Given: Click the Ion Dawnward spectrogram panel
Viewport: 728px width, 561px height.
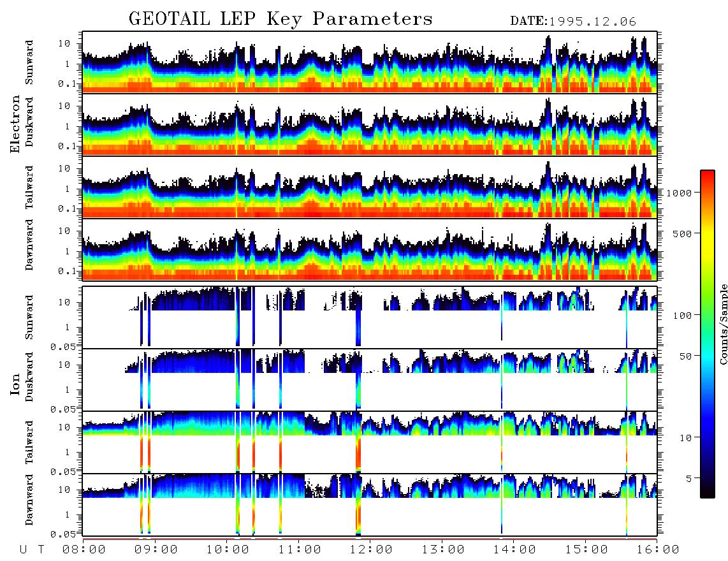Looking at the screenshot, I should tap(370, 505).
